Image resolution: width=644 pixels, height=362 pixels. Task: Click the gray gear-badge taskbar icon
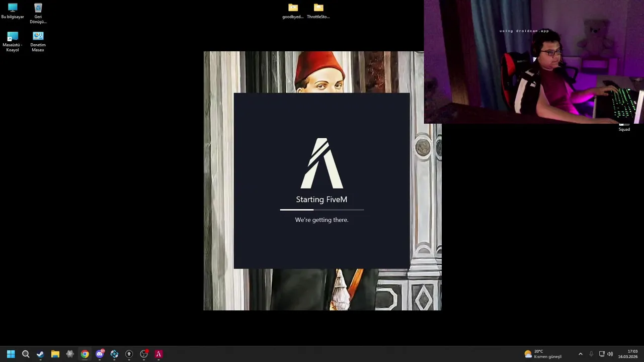(70, 354)
